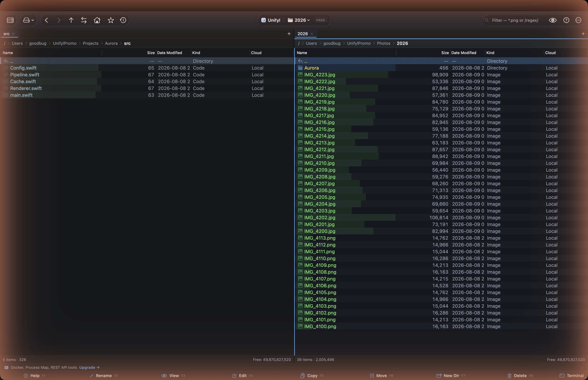
Task: Sort the right panel by Cloud column
Action: point(550,53)
